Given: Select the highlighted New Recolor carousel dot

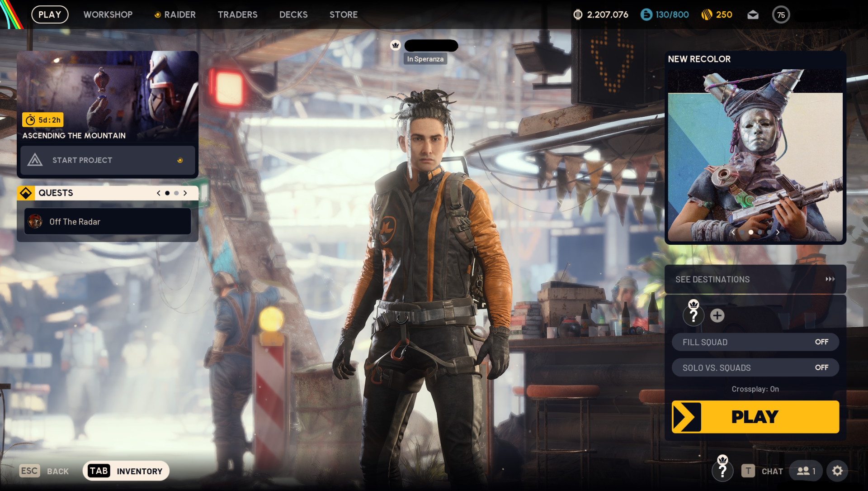Looking at the screenshot, I should click(750, 232).
